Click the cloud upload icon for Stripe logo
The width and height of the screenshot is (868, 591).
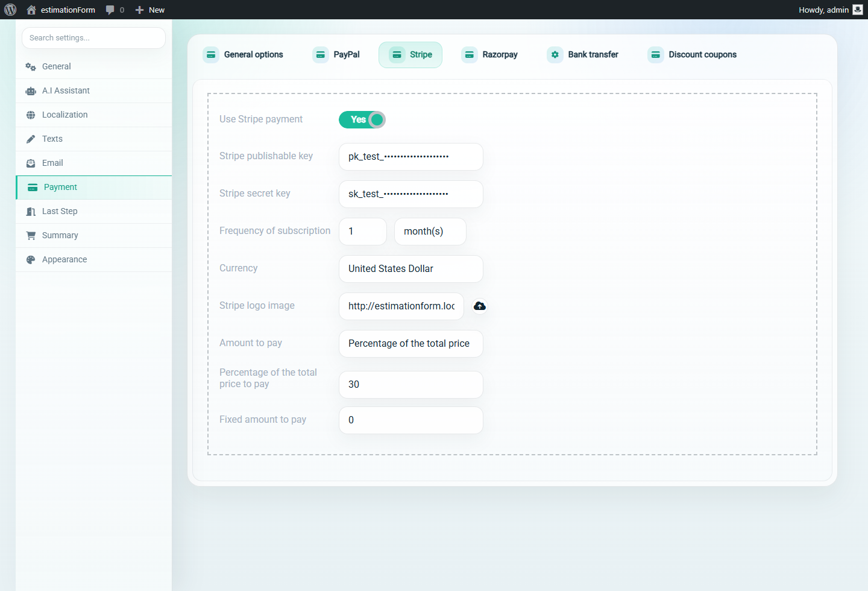480,306
